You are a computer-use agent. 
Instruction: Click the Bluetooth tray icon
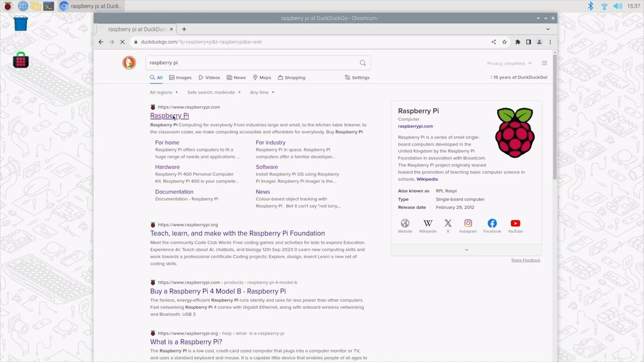[591, 6]
